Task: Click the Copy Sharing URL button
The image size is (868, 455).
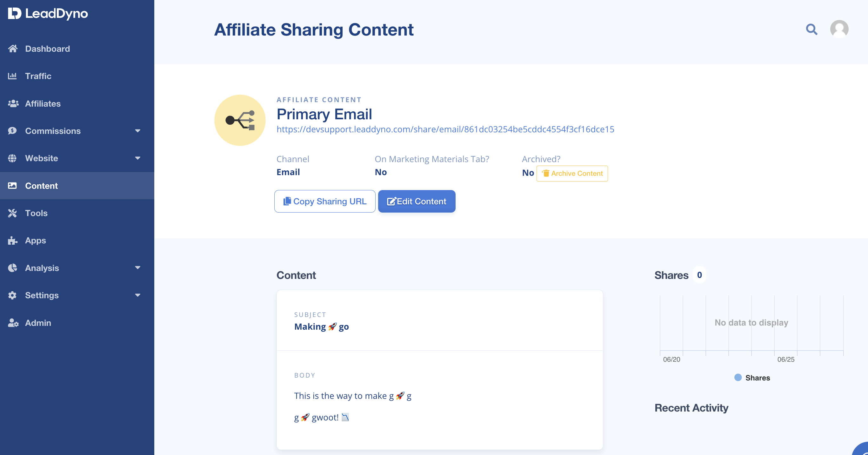Action: pyautogui.click(x=325, y=201)
